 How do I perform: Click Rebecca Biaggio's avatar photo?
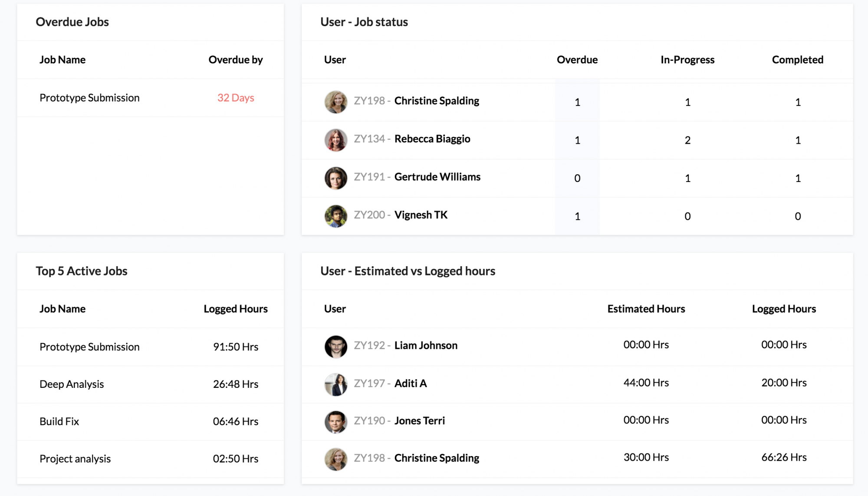[x=336, y=140]
